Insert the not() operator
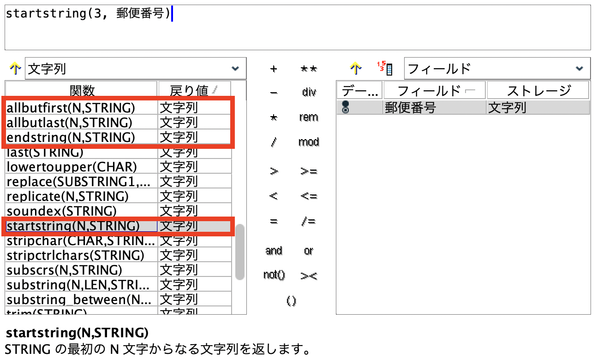 (x=274, y=275)
